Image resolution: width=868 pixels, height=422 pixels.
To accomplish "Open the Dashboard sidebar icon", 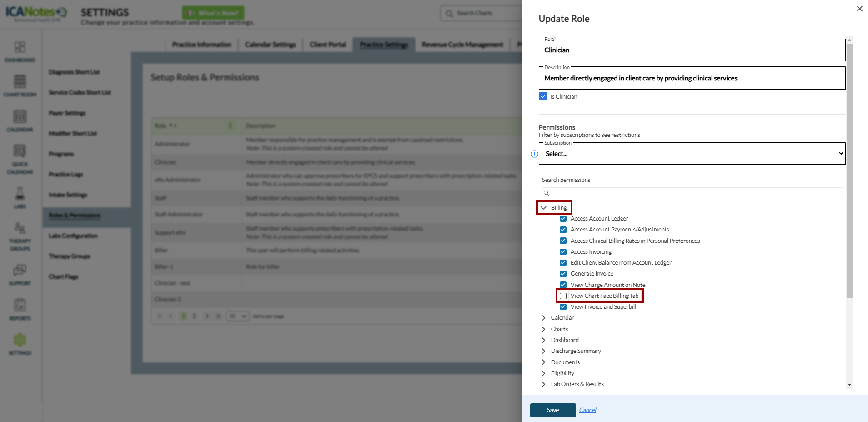I will pos(20,48).
